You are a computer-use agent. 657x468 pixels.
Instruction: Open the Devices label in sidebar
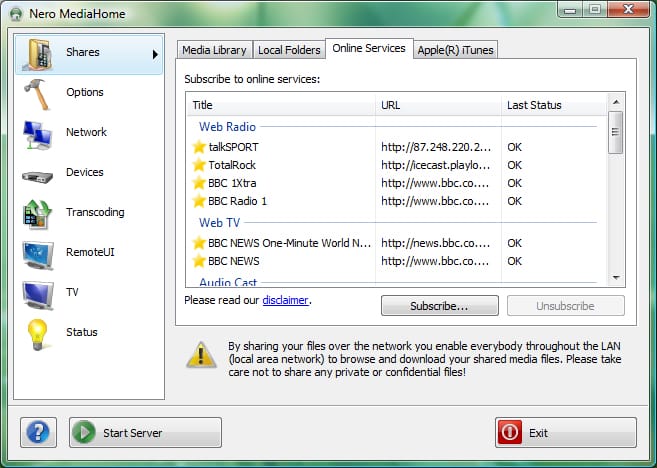(85, 172)
